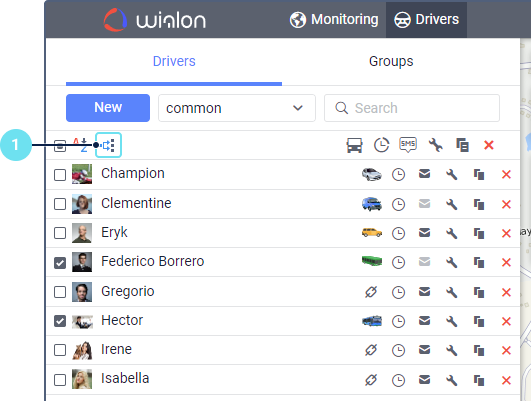Viewport: 531px width, 401px height.
Task: Open properties wrench for Champion
Action: click(451, 175)
